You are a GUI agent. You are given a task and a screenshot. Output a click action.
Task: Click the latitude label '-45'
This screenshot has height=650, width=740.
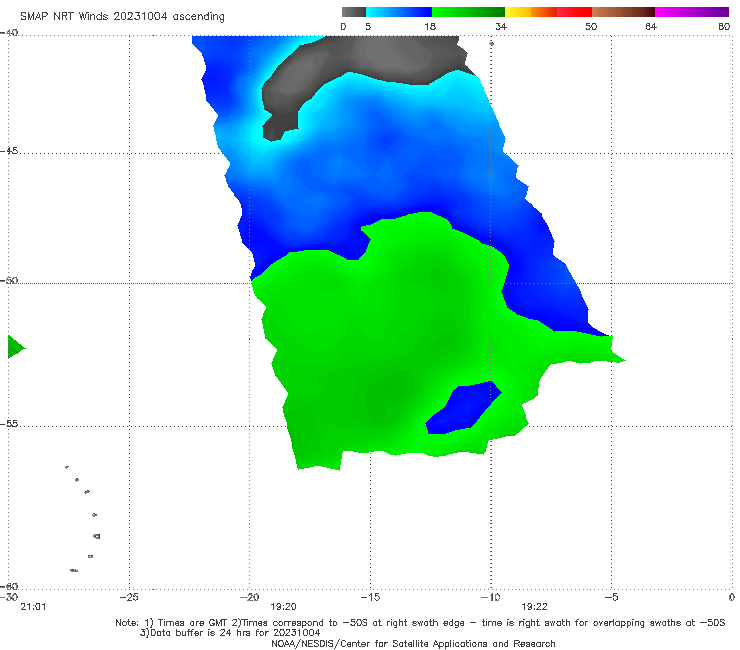9,151
